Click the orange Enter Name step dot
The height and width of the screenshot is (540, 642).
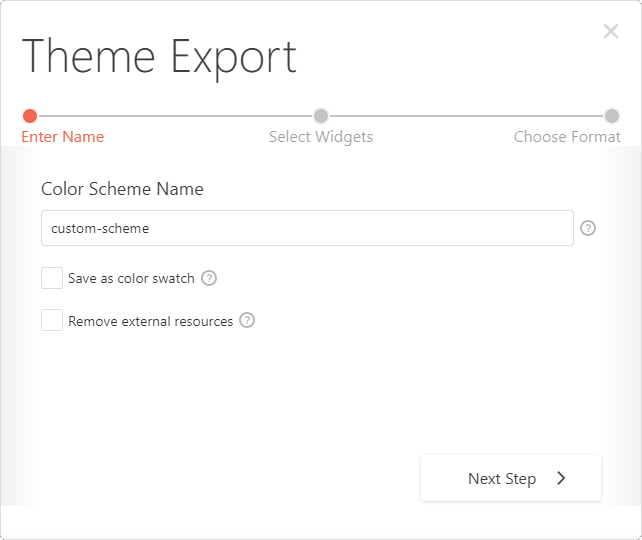click(x=30, y=116)
